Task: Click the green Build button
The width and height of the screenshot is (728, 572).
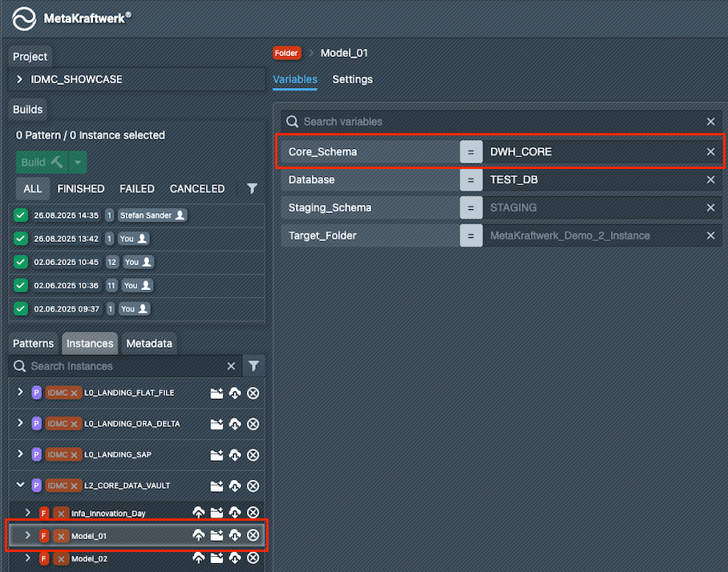Action: point(42,163)
